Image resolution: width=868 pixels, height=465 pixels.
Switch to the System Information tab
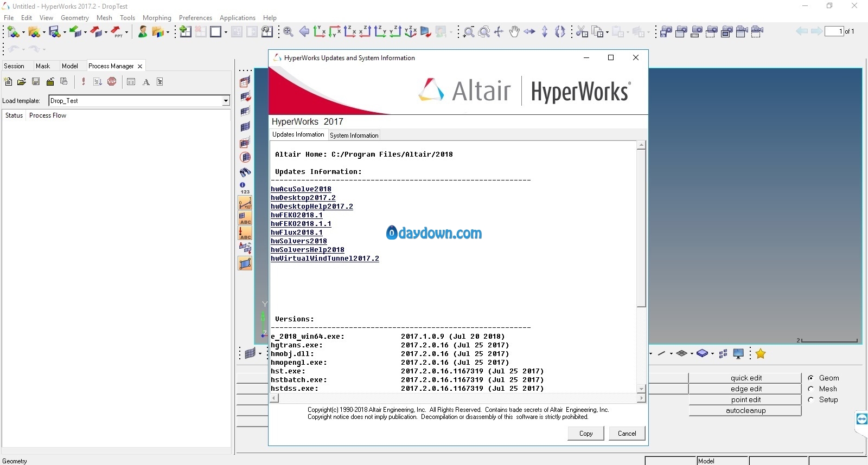point(354,135)
